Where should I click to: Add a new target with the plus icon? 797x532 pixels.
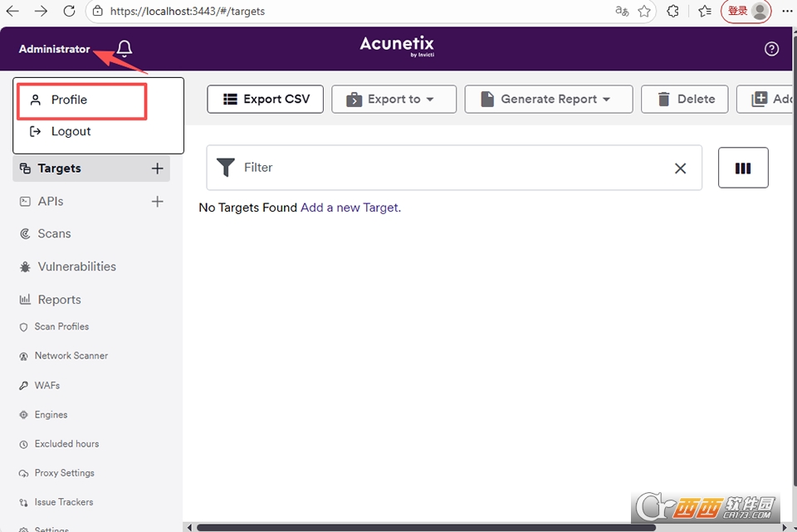pyautogui.click(x=157, y=168)
